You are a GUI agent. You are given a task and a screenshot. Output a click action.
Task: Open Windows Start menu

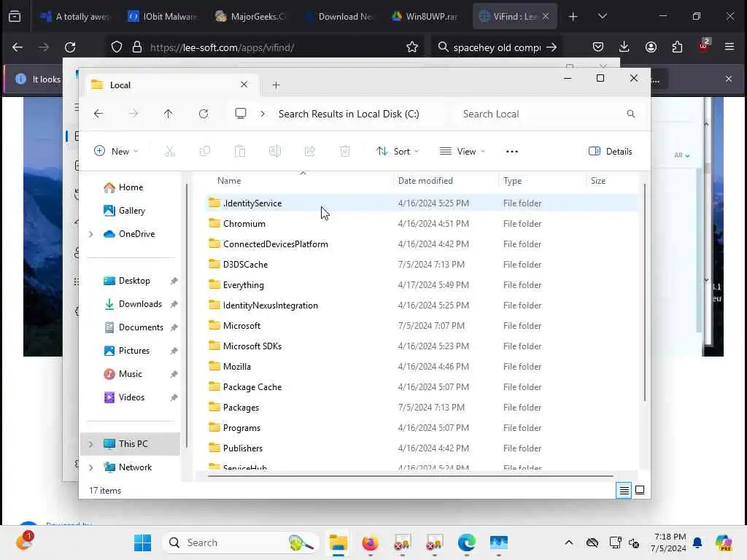(x=142, y=542)
